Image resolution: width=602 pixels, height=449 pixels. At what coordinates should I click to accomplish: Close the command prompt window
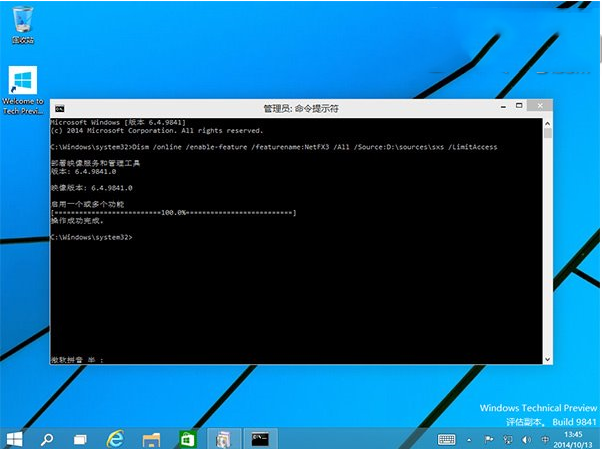540,106
